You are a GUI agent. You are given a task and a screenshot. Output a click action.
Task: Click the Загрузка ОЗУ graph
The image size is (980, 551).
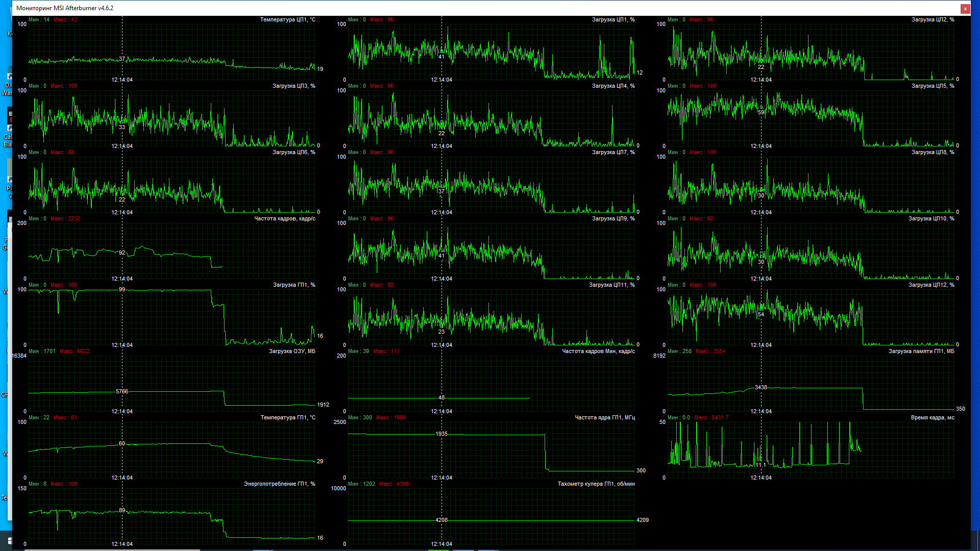click(171, 383)
